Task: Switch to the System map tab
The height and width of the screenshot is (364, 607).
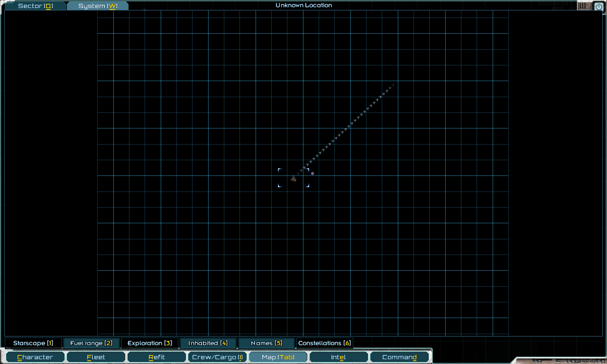Action: (x=98, y=6)
